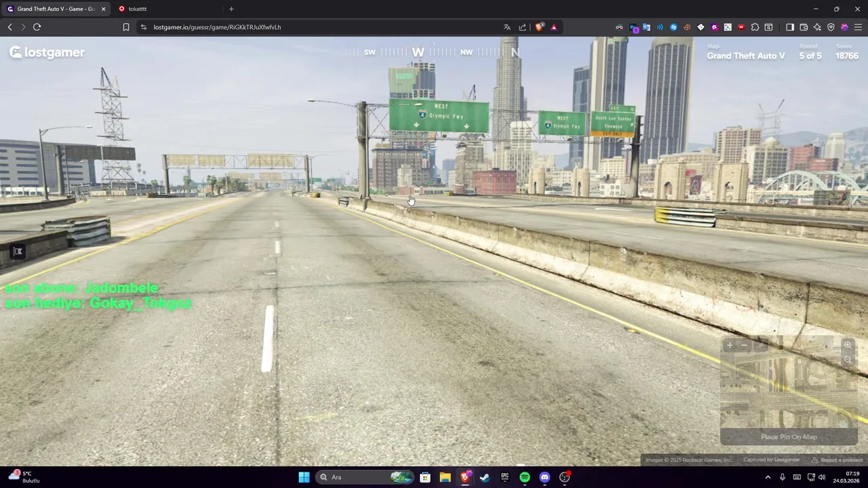Open File Explorer from taskbar
868x488 pixels.
point(445,477)
